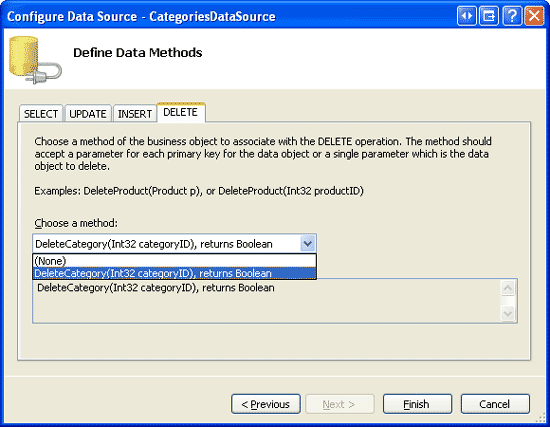Collapse the Choose a method dropdown arrow
Screen dimensions: 550x427
(x=308, y=243)
